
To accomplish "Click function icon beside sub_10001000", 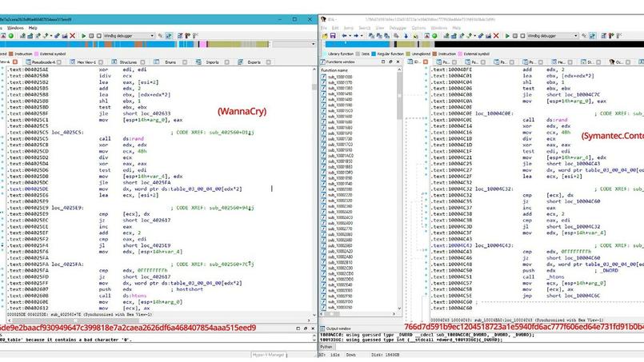I will point(324,77).
